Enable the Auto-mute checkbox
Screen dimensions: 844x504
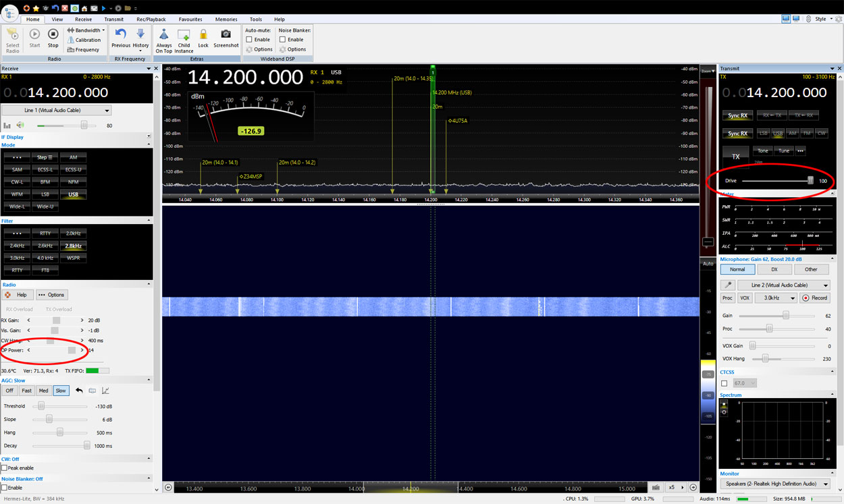click(x=249, y=40)
